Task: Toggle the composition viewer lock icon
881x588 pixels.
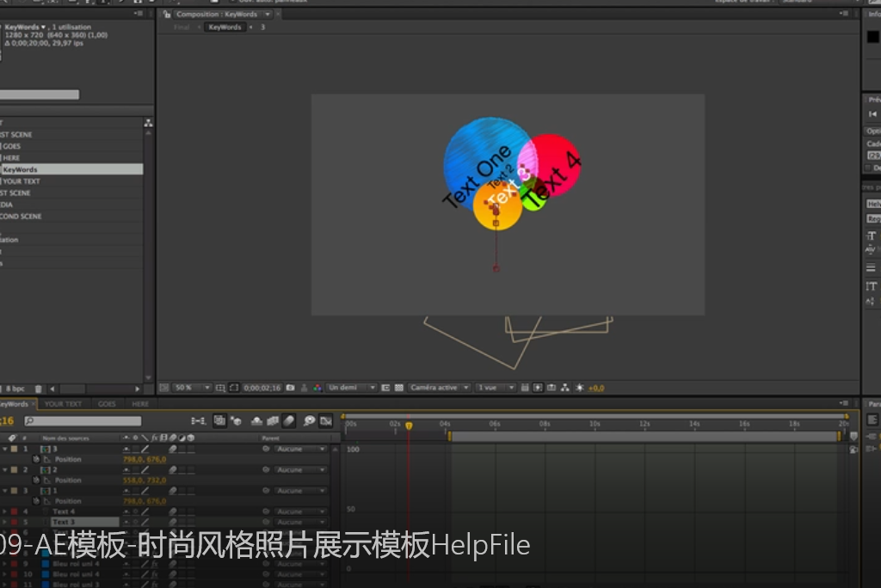Action: (x=166, y=14)
